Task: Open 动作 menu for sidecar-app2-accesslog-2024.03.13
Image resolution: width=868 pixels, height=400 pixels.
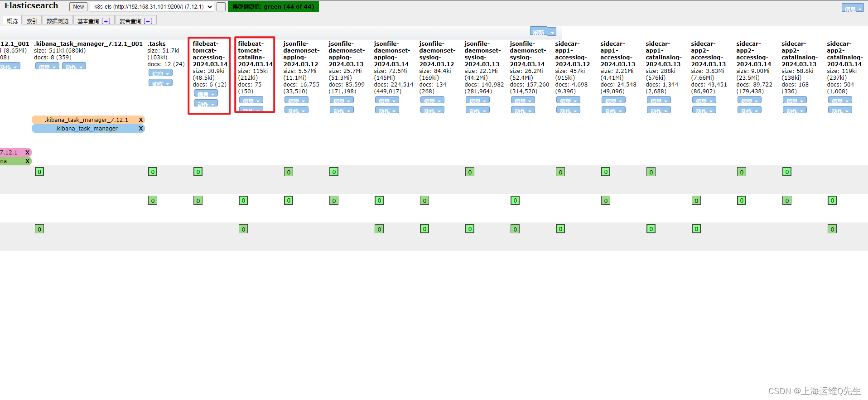Action: (x=704, y=110)
